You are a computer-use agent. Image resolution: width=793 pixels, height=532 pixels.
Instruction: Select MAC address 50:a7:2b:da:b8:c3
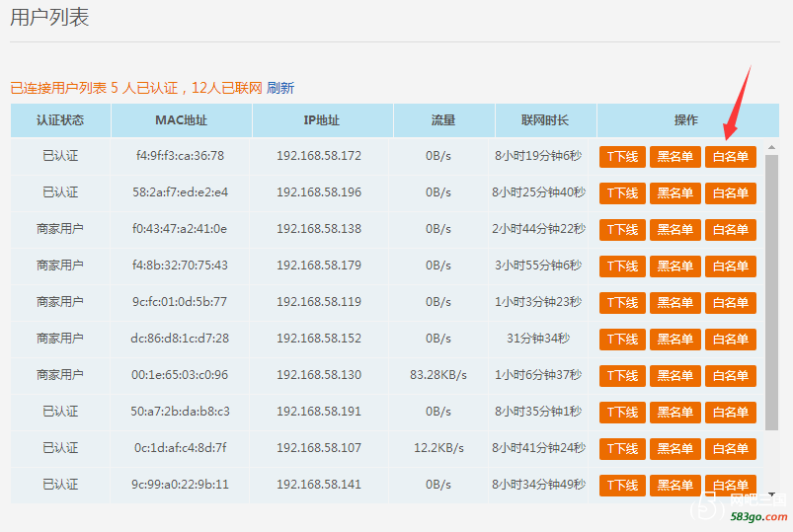[180, 412]
